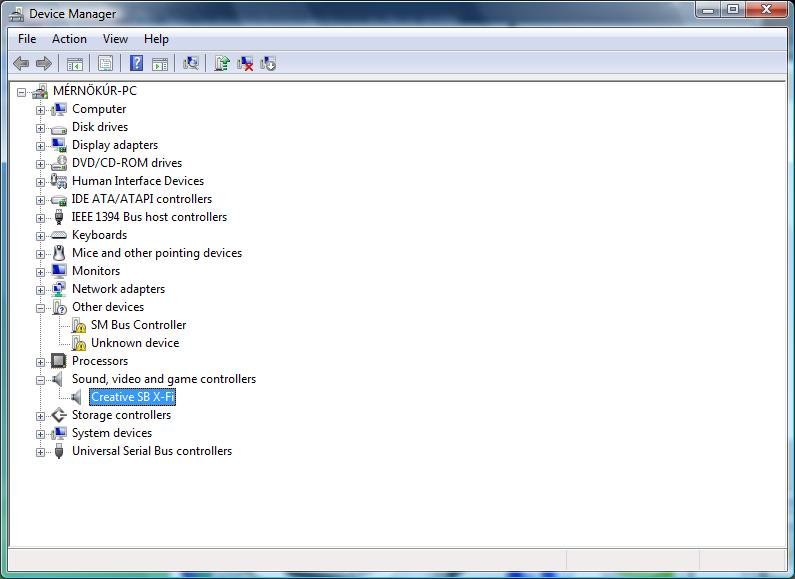Image resolution: width=795 pixels, height=579 pixels.
Task: Click the Keyboards category icon
Action: [x=59, y=235]
